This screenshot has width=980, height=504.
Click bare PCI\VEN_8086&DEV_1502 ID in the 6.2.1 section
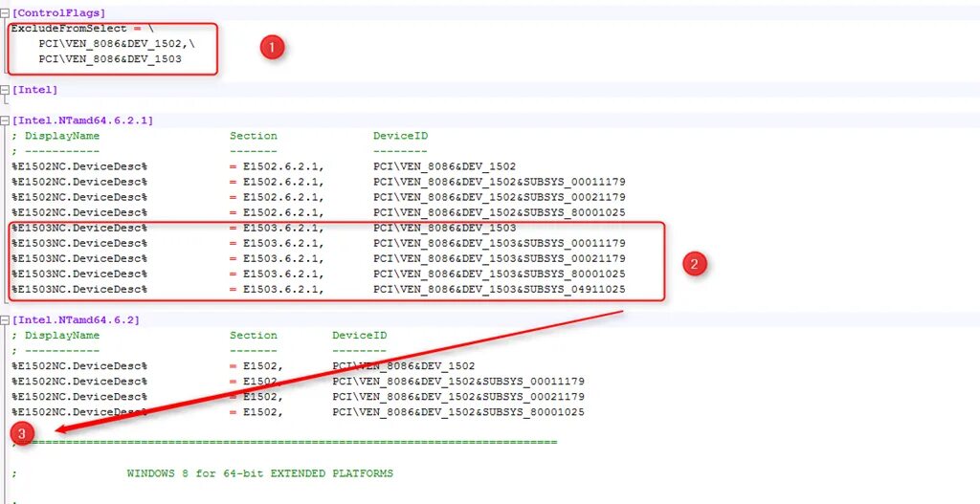pos(445,166)
